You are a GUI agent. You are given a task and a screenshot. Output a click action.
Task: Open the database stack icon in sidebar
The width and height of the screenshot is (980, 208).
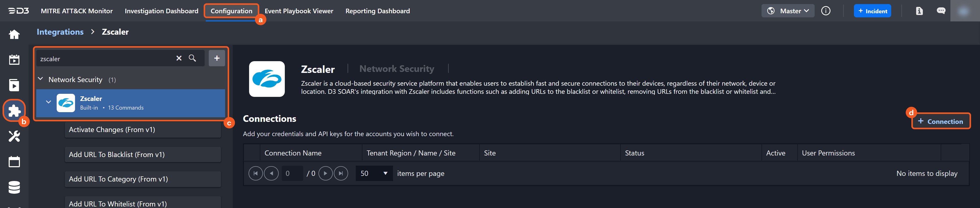coord(14,187)
